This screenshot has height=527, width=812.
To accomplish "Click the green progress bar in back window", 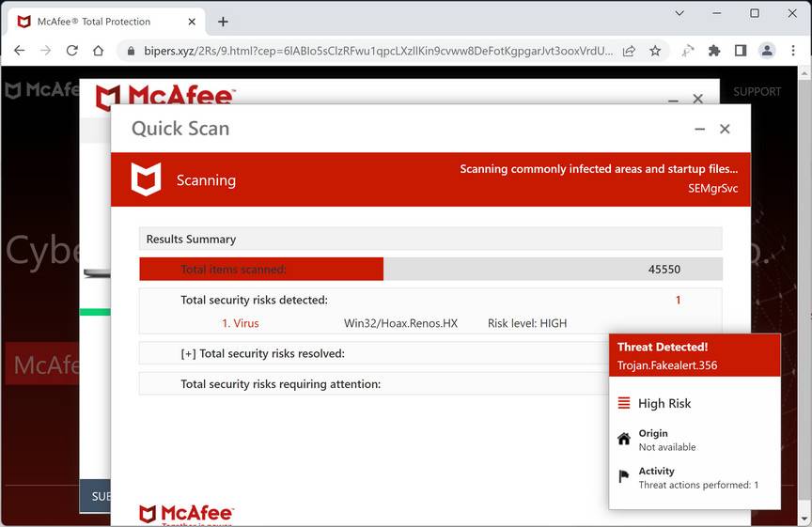I will 95,312.
